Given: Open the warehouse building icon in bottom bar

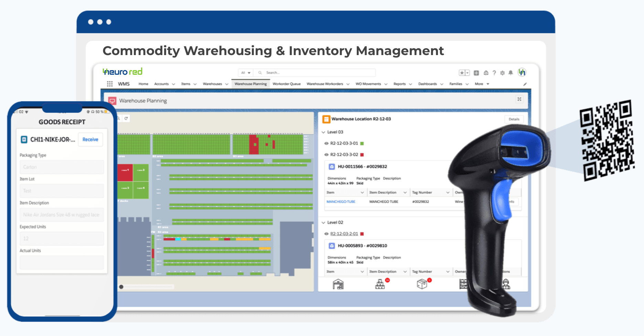Looking at the screenshot, I should coord(338,284).
